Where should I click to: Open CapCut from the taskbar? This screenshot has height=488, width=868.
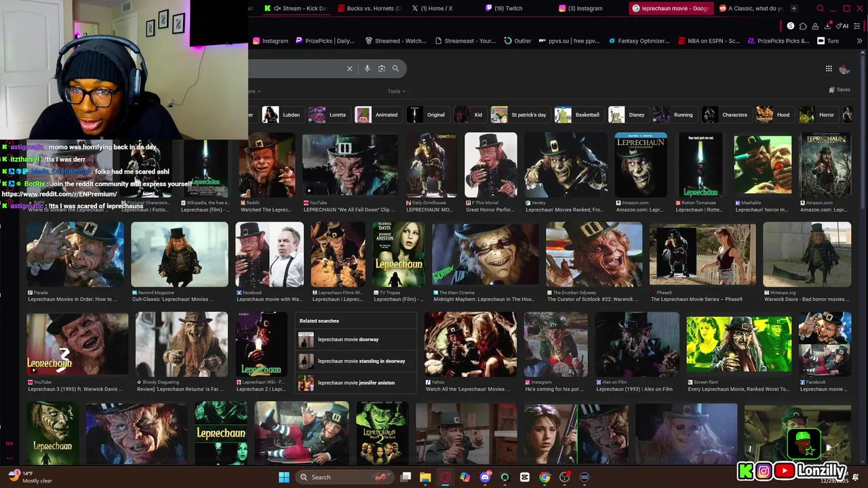click(x=525, y=477)
